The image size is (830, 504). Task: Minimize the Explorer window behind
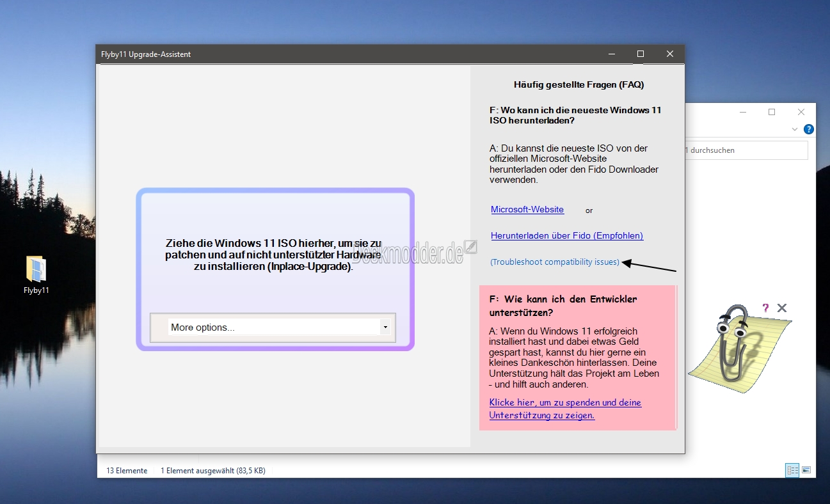742,112
